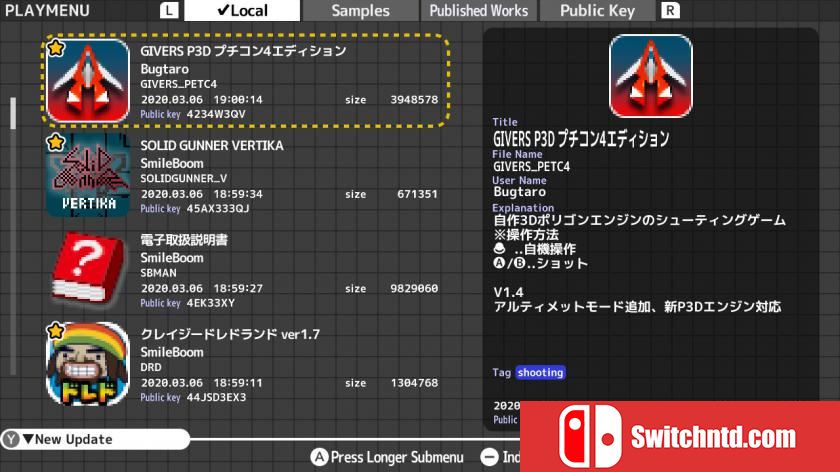Click date 2020.03.06 18:59:34
The height and width of the screenshot is (472, 840).
(201, 194)
